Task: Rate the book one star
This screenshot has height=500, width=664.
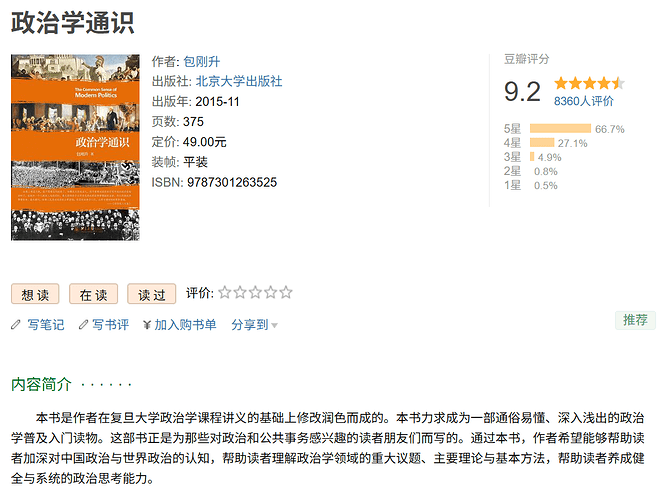Action: 224,293
